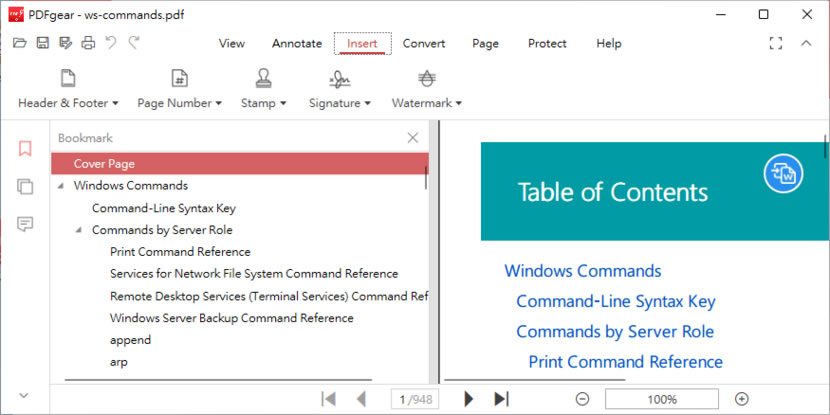Switch to the View tab
Image resolution: width=830 pixels, height=415 pixels.
[232, 43]
